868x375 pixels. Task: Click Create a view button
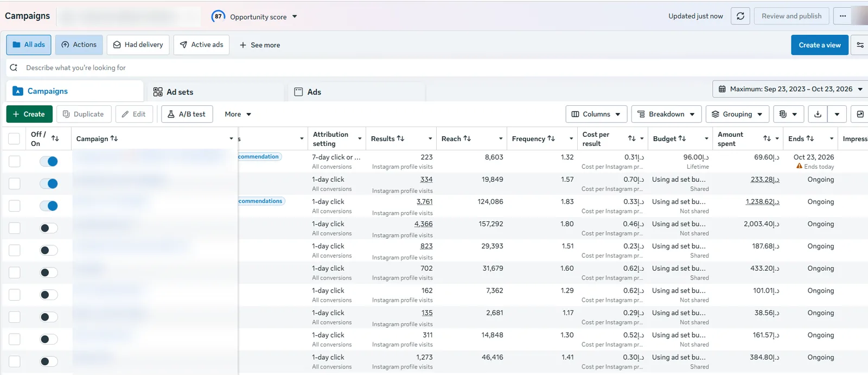(820, 45)
